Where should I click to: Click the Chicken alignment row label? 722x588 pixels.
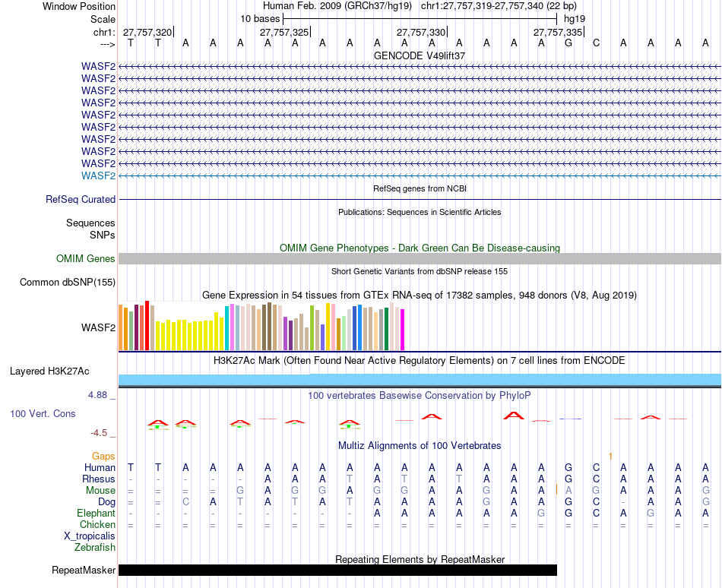pos(97,525)
